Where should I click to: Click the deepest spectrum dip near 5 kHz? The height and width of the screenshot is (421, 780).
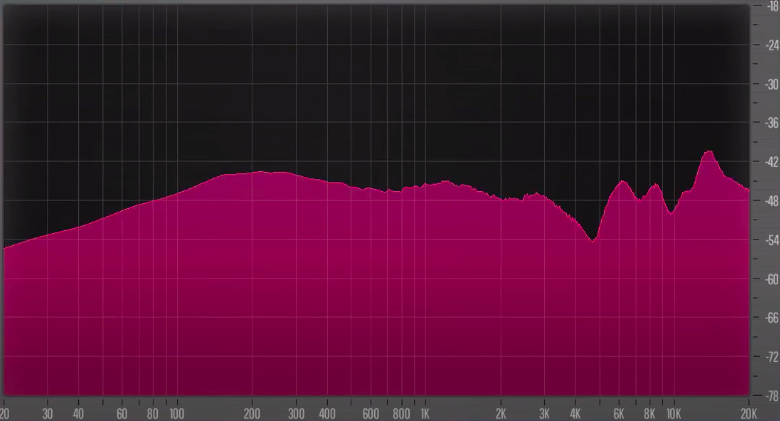pyautogui.click(x=594, y=240)
